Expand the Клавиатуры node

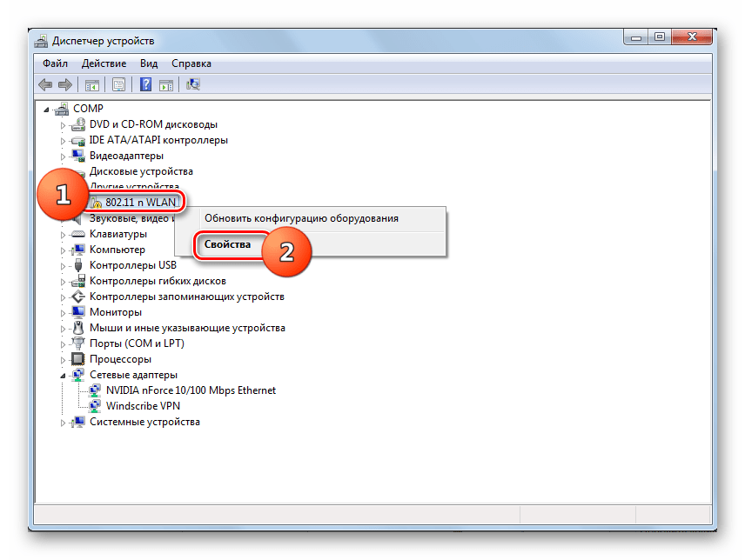(63, 235)
